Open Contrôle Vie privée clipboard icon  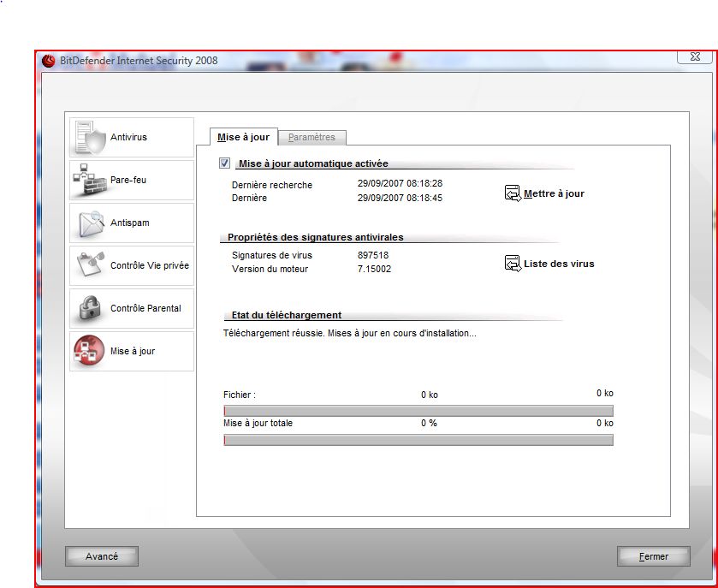pyautogui.click(x=90, y=264)
